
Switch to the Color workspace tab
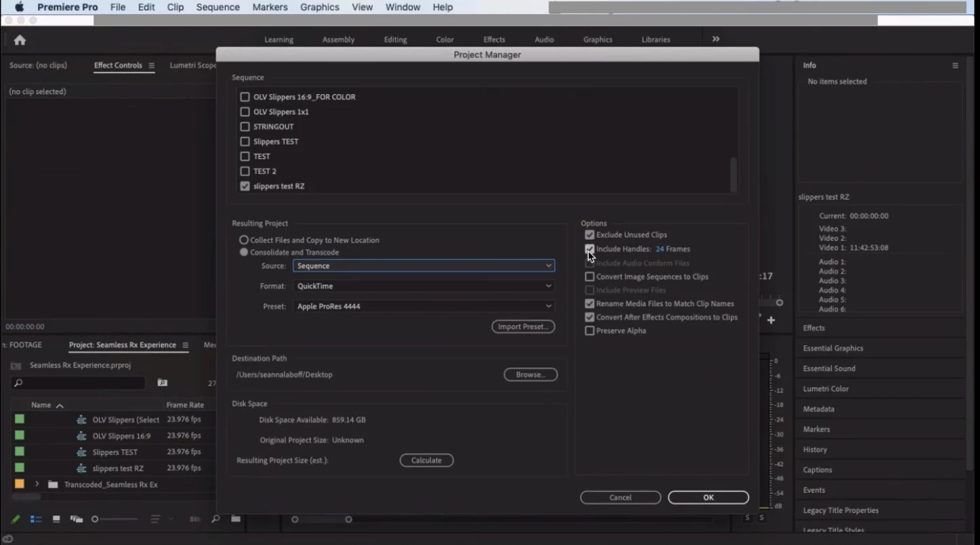(445, 40)
